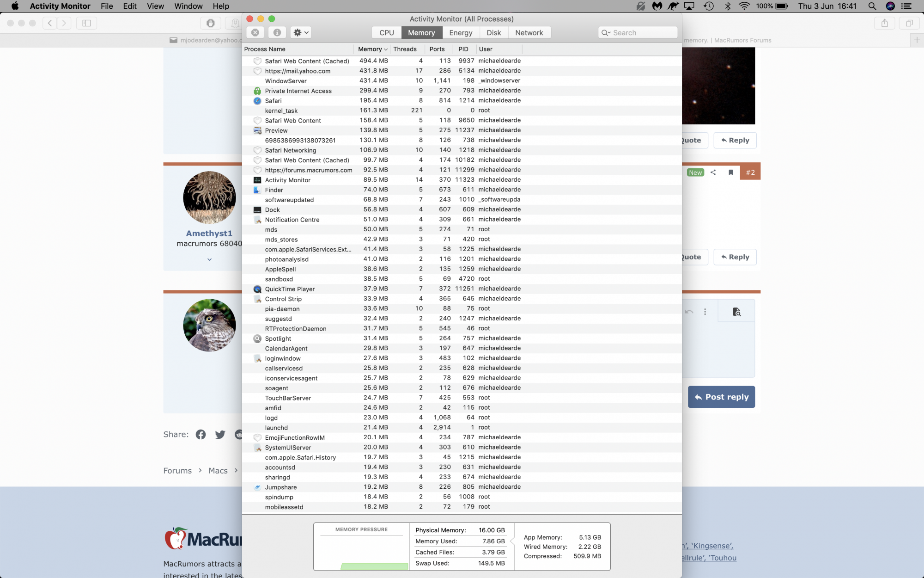Select the kernel_task process row
Viewport: 924px width, 578px height.
(462, 111)
